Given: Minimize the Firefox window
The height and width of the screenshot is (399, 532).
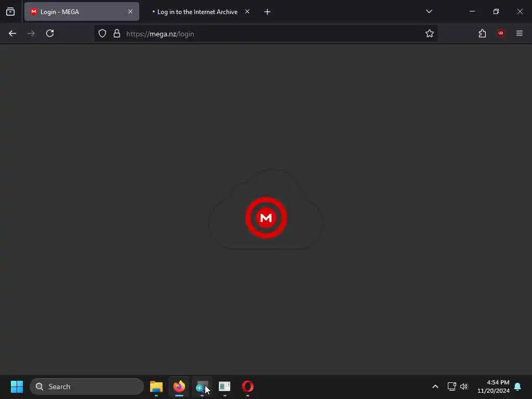Looking at the screenshot, I should pyautogui.click(x=472, y=11).
